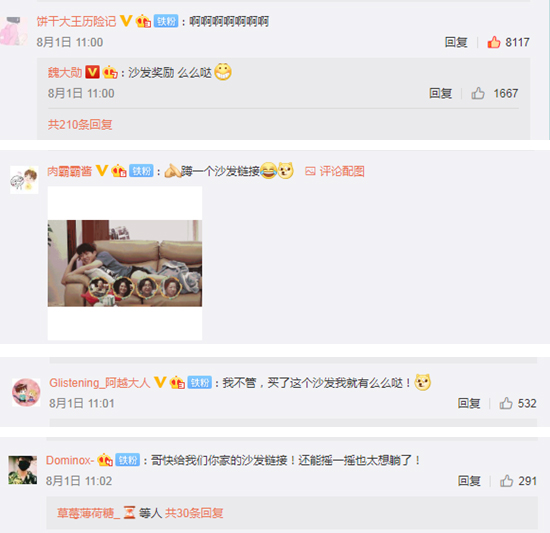Reply to 饼干大王历险记's comment
This screenshot has height=533, width=550.
[456, 42]
